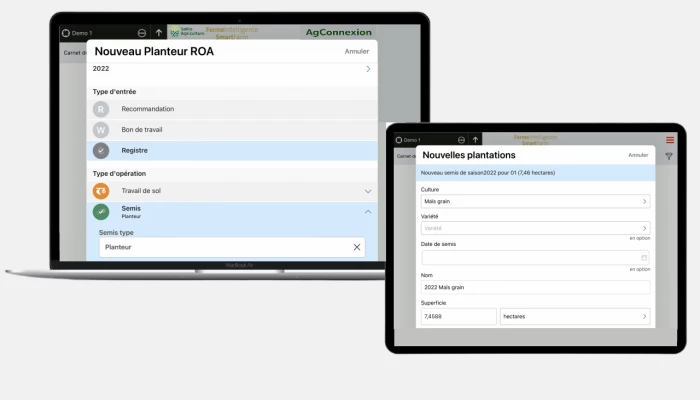Click the tablet circular minus icon

(x=461, y=140)
